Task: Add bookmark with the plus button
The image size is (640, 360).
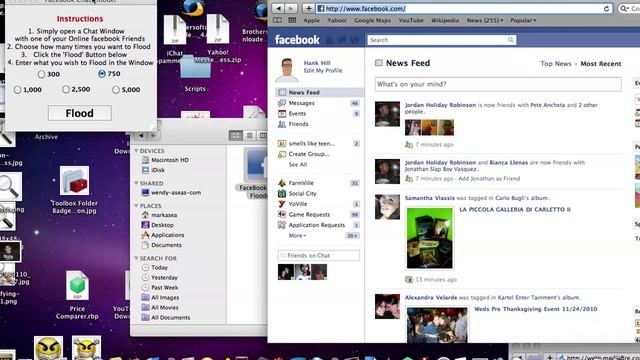Action: click(308, 8)
